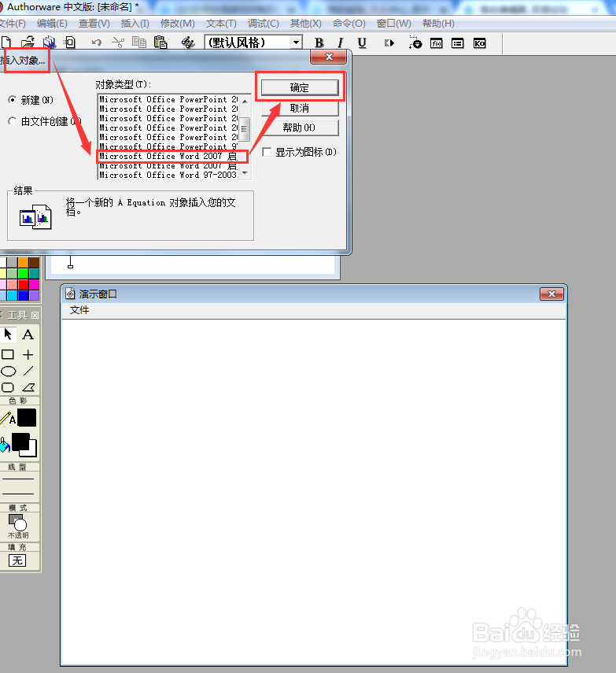Viewport: 616px width, 673px height.
Task: Click object type list scroll up arrow
Action: [x=245, y=101]
